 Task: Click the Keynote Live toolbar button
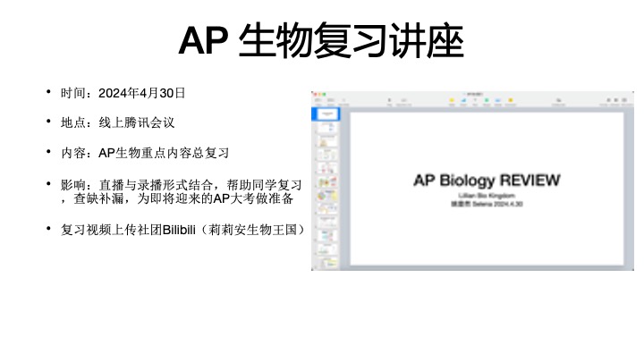click(404, 101)
